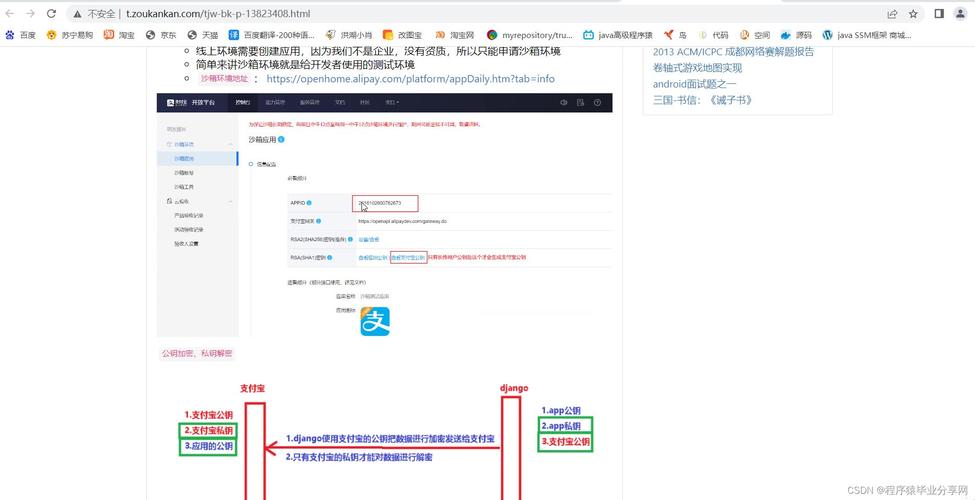
Task: Click the 3.支付宝公钥 label under django
Action: click(565, 442)
